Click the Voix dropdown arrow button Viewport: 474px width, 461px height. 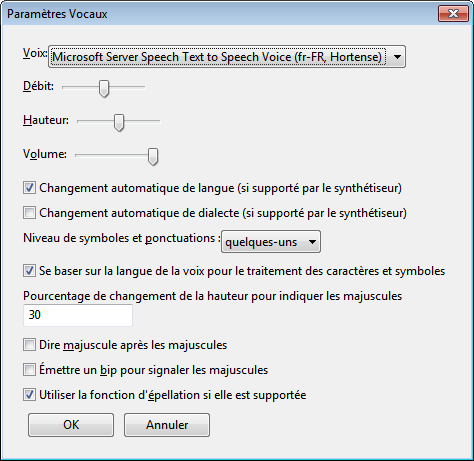[397, 57]
